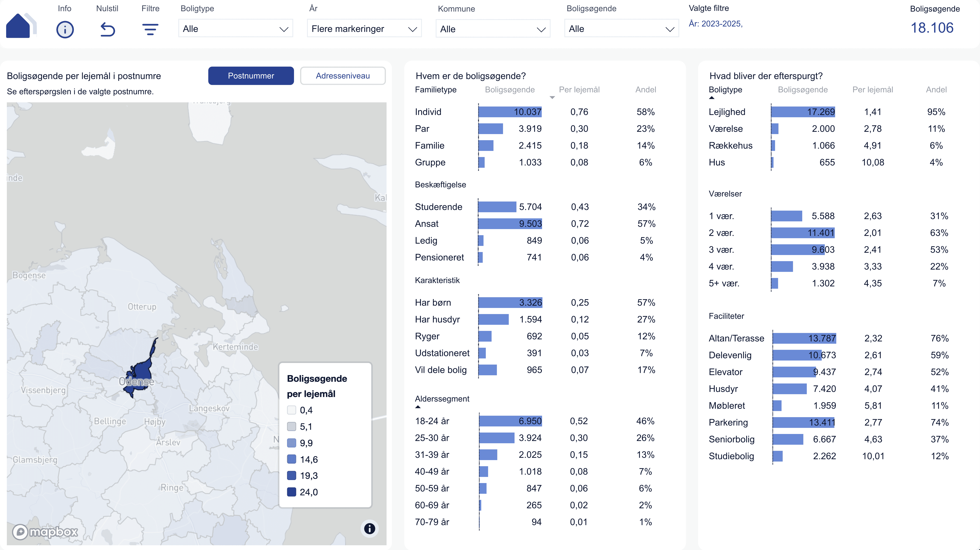
Task: Switch map to Postnummer view
Action: (251, 76)
